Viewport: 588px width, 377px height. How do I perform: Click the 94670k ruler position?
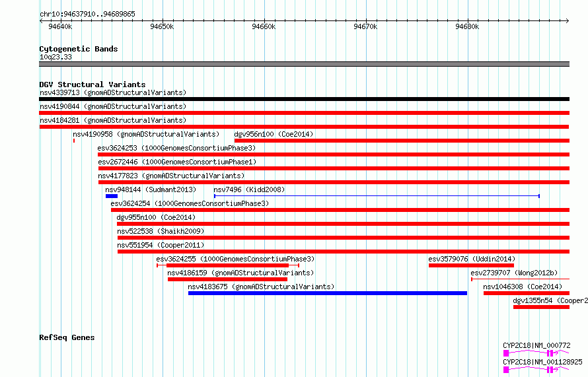tap(365, 26)
